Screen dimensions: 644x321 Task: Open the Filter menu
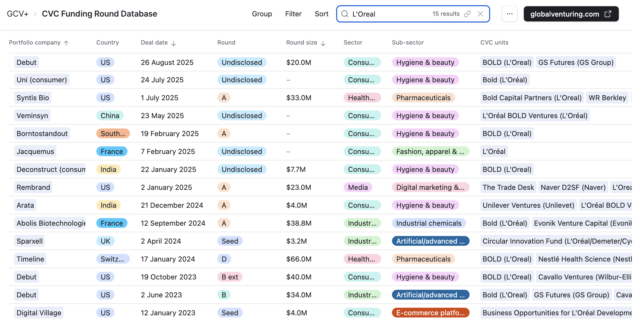(293, 14)
